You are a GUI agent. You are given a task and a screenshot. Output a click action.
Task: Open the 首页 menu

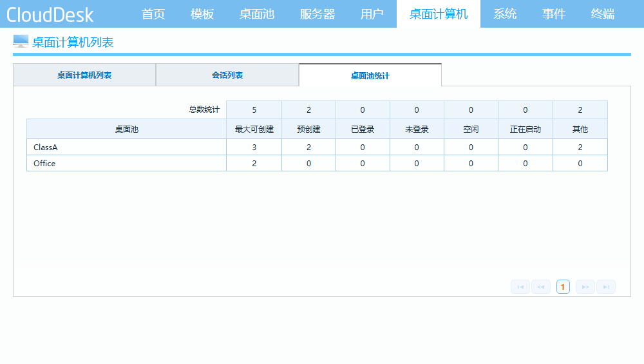(x=153, y=14)
